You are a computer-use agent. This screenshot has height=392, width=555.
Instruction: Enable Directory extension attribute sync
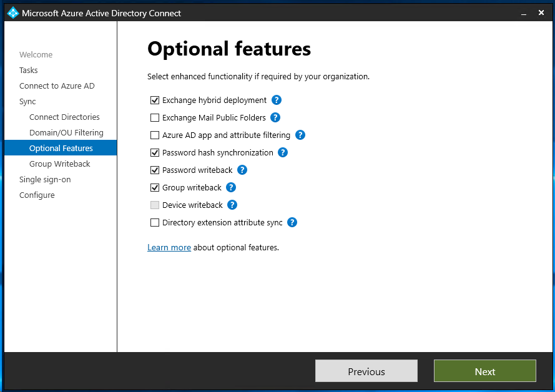click(155, 223)
